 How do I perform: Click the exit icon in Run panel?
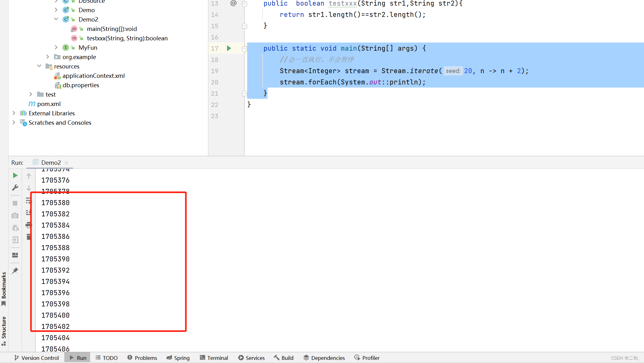click(15, 240)
